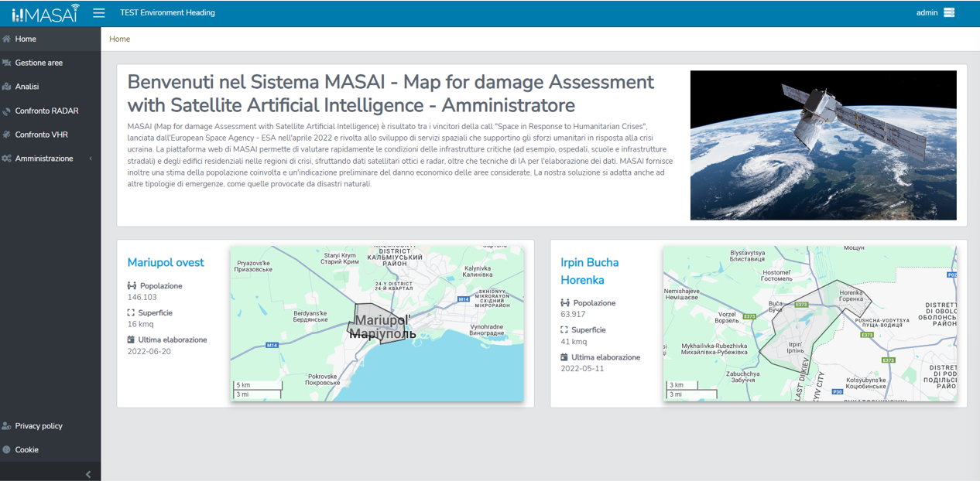Click Irpin Bucha Horenka calendar icon

tap(565, 357)
